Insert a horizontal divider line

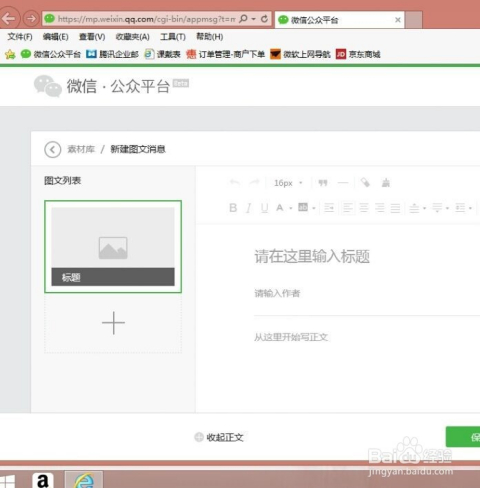[343, 183]
